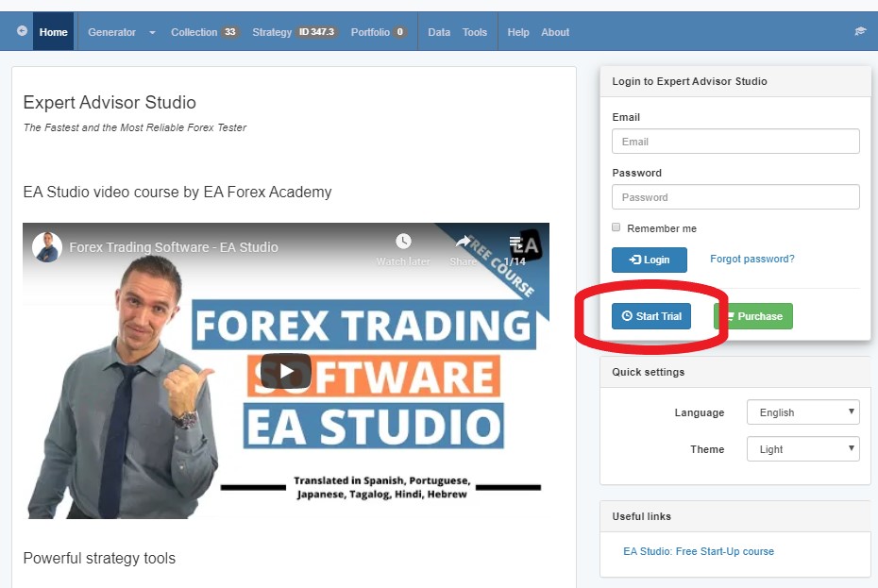Open the Home tab
Screen dimensions: 878x588
point(53,32)
